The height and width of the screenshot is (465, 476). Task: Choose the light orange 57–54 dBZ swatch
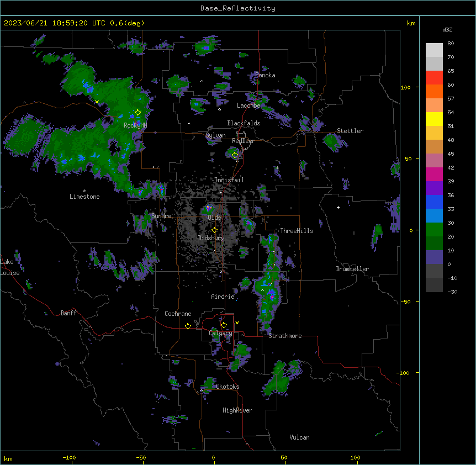[x=434, y=105]
